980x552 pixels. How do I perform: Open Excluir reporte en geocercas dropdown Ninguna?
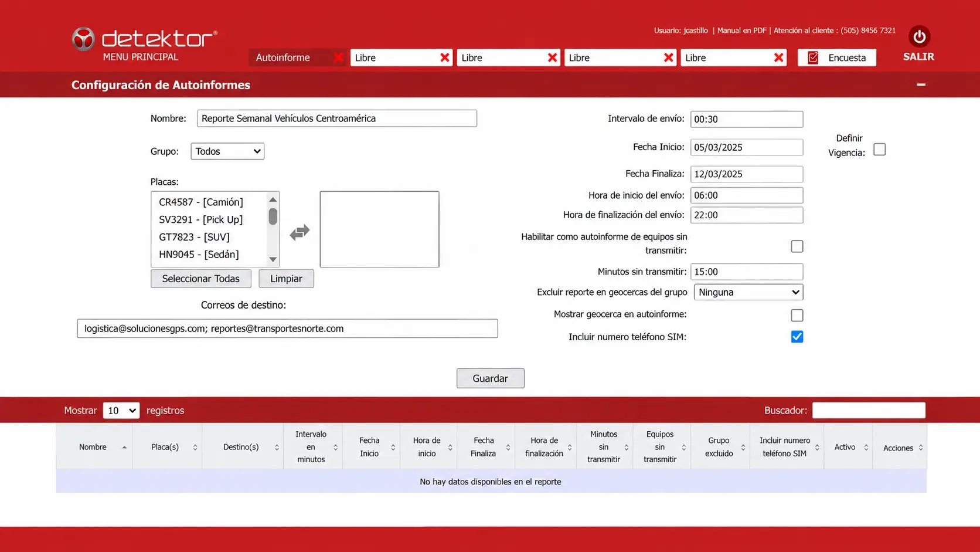(748, 292)
